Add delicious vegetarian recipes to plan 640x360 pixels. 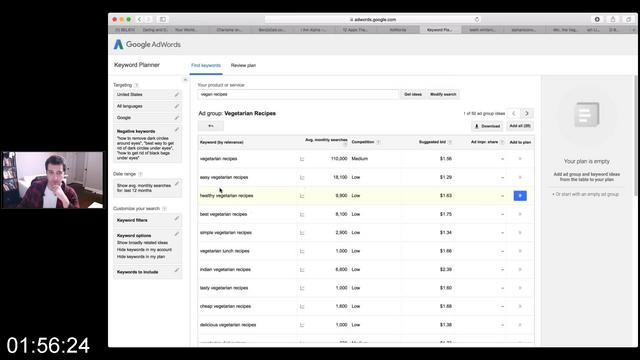[x=520, y=325]
